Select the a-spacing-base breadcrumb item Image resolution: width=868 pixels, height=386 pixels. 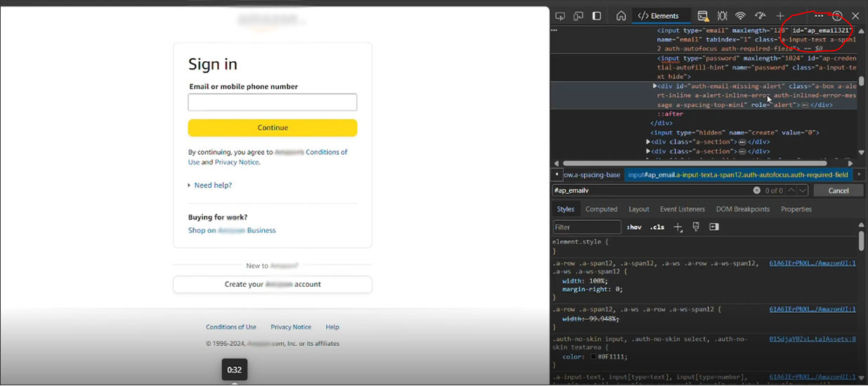(x=592, y=175)
